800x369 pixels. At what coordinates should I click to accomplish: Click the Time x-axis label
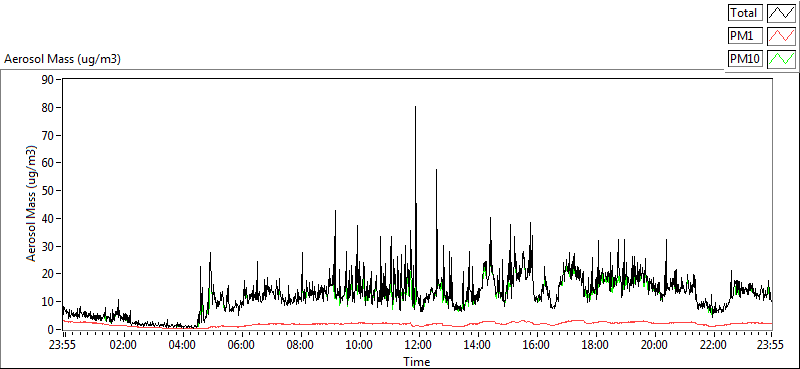416,362
